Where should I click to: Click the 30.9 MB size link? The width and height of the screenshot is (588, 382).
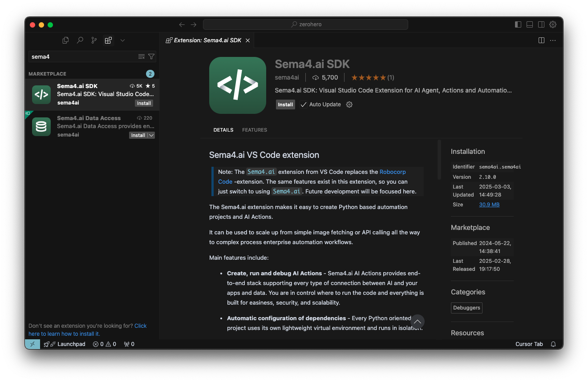click(x=489, y=205)
